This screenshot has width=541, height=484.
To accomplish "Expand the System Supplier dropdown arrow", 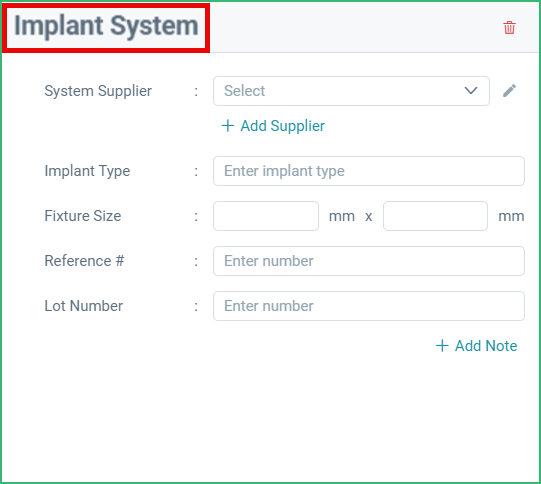I will (x=471, y=91).
